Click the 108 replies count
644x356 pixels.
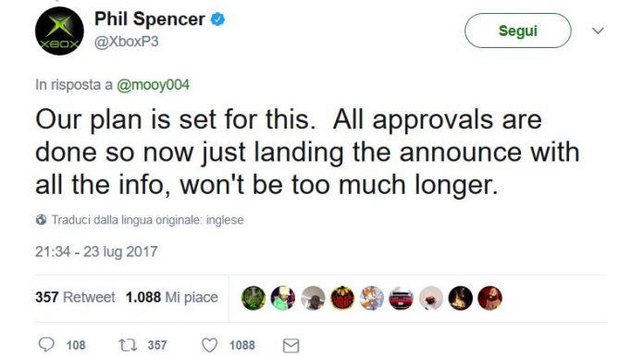(76, 345)
